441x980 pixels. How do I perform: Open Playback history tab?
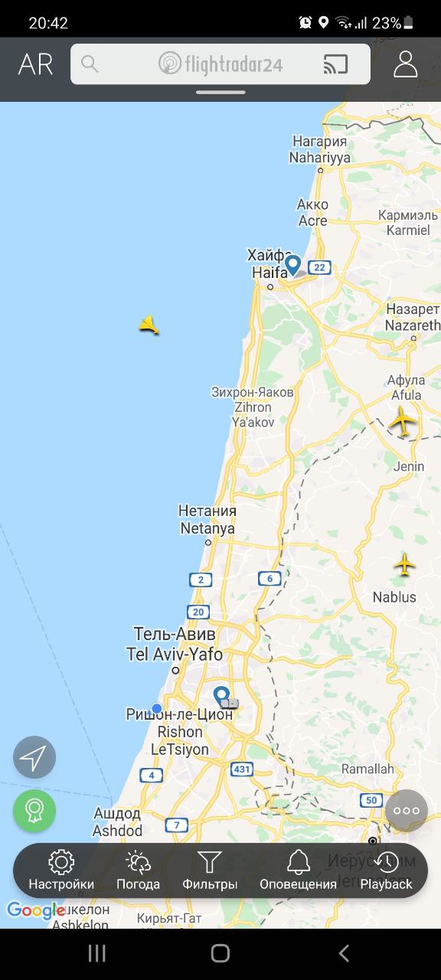[387, 871]
